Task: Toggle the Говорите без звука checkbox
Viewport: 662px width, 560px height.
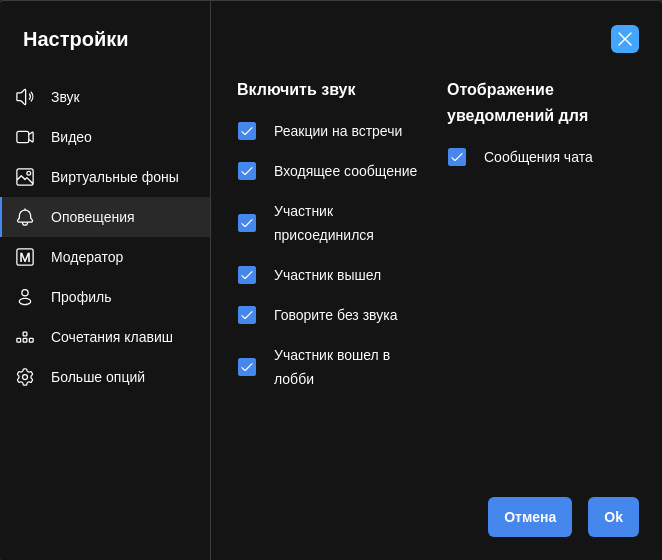Action: pyautogui.click(x=247, y=315)
